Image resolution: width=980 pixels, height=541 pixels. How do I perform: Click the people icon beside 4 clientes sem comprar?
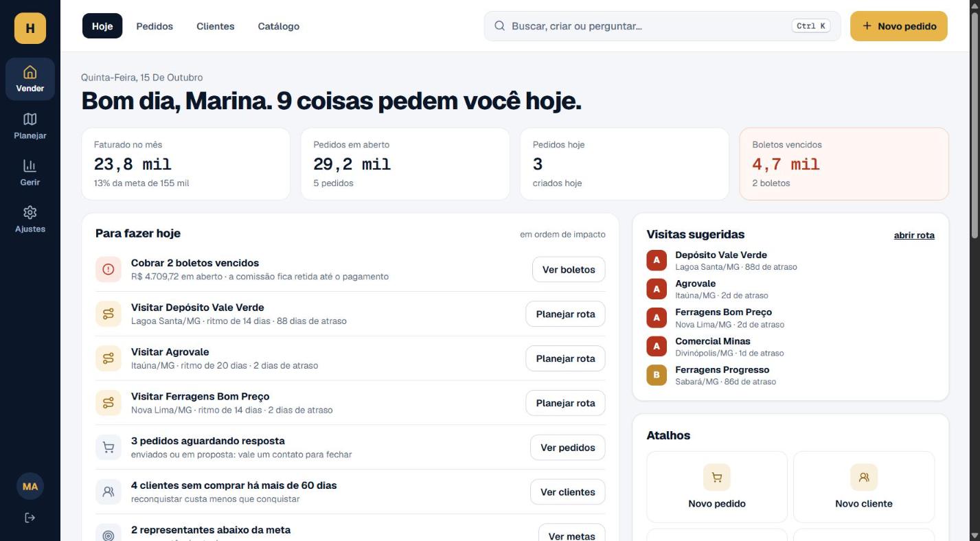(108, 492)
